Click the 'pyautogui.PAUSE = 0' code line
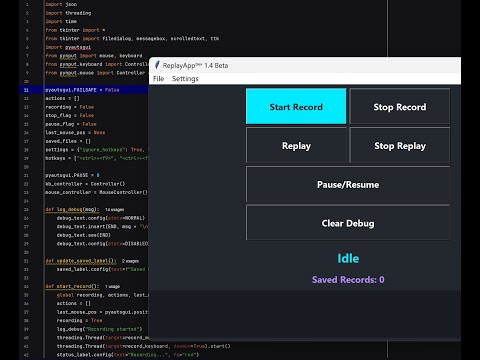The height and width of the screenshot is (360, 480). [x=72, y=175]
